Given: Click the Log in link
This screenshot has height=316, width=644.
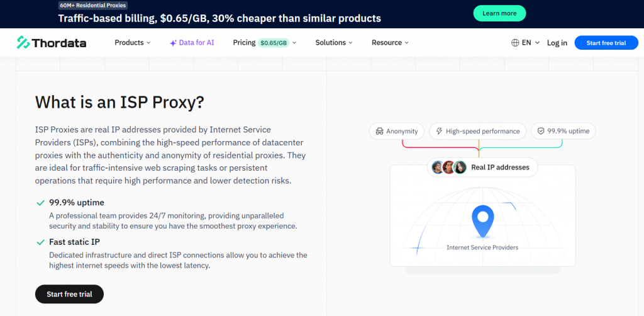Looking at the screenshot, I should point(557,43).
